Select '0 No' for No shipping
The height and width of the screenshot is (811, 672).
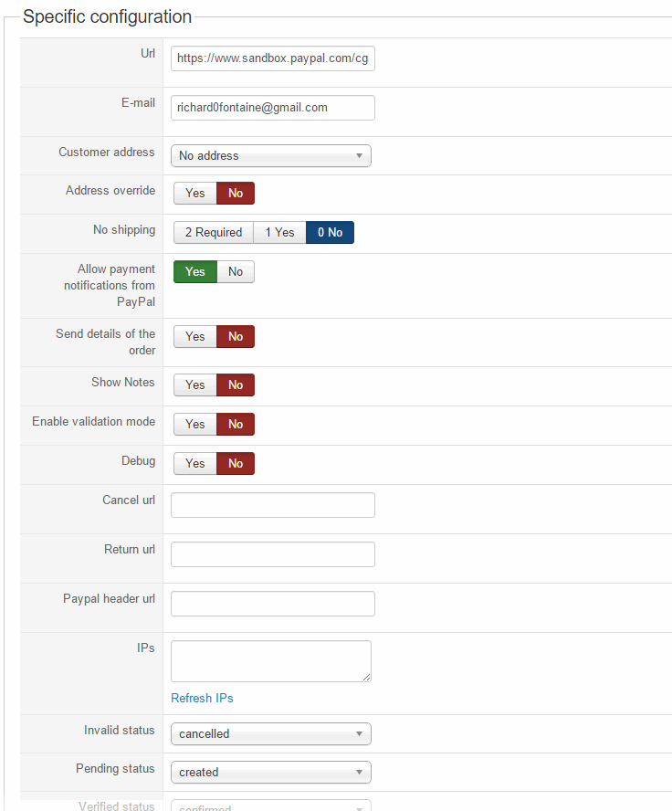tap(330, 233)
